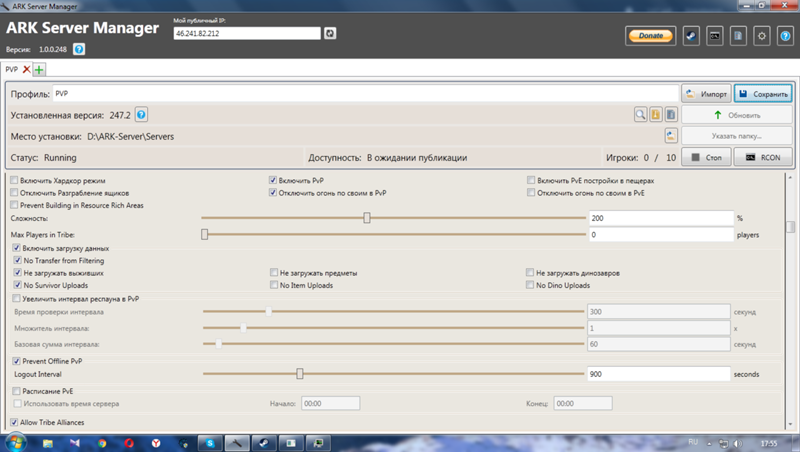Open the Steam icon in header
The image size is (800, 452).
(691, 36)
